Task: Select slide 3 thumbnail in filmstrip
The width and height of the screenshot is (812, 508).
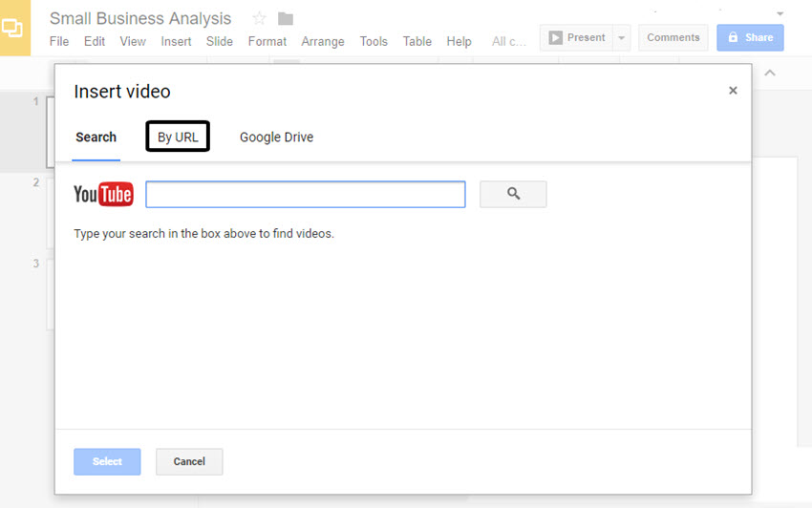Action: click(x=51, y=294)
